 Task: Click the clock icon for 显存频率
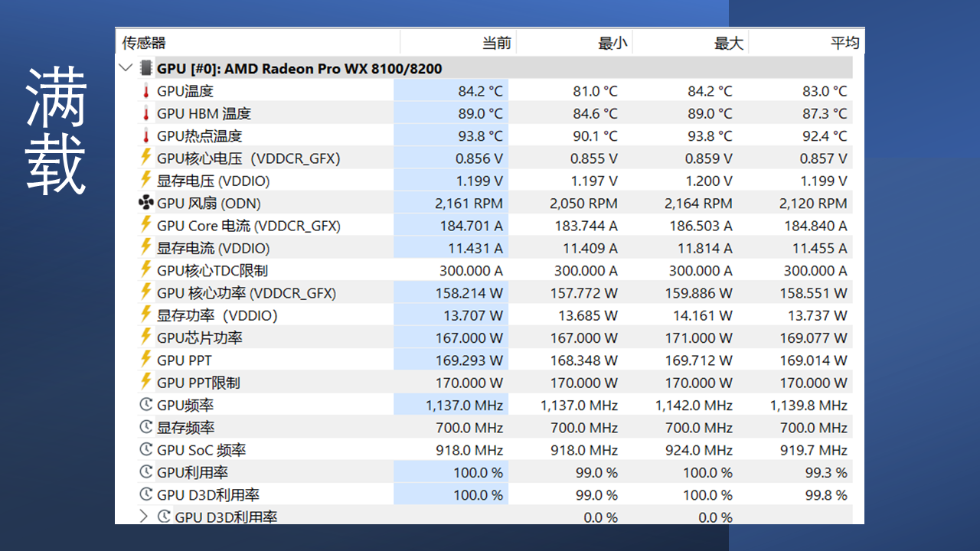click(145, 427)
